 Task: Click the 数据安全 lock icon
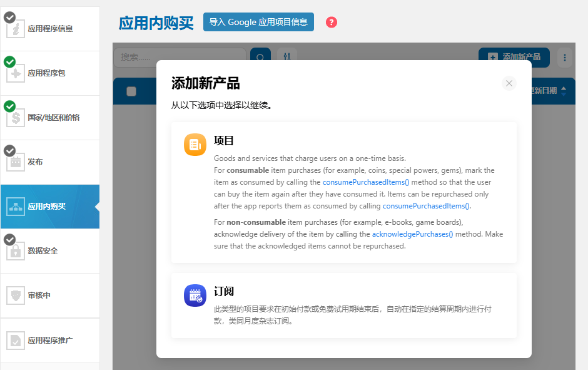click(16, 251)
